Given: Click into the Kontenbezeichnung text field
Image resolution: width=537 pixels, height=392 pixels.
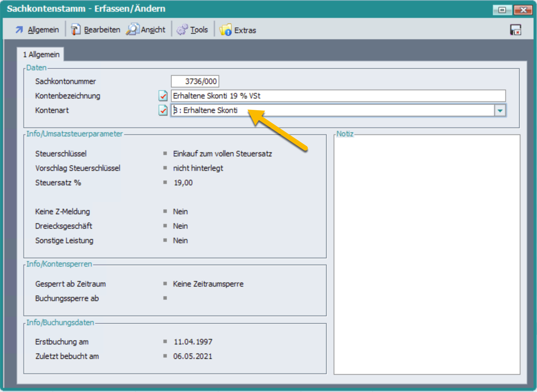Looking at the screenshot, I should coord(338,96).
